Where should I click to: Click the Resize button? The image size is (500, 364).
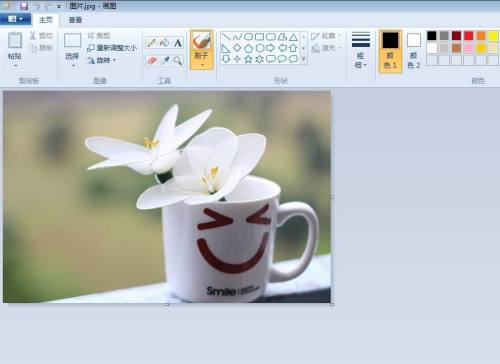pos(112,48)
